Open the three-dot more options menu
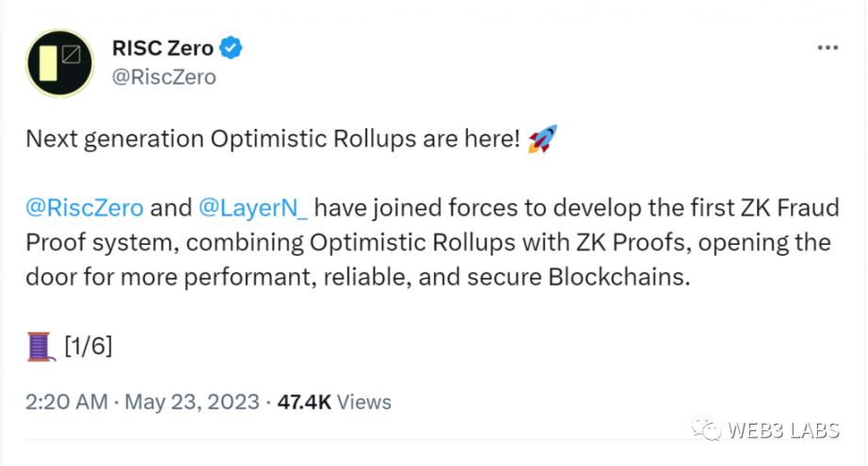Viewport: 868px width, 466px height. tap(828, 47)
